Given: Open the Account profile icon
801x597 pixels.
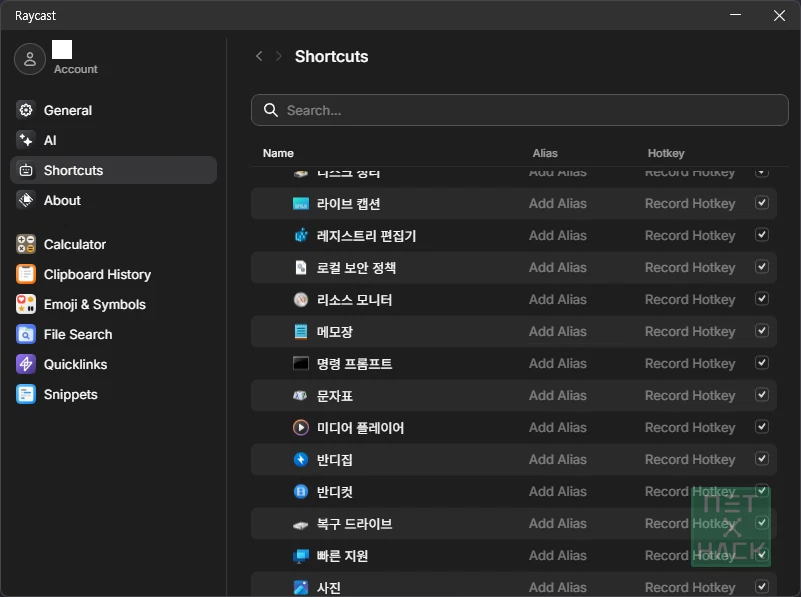Looking at the screenshot, I should coord(30,59).
